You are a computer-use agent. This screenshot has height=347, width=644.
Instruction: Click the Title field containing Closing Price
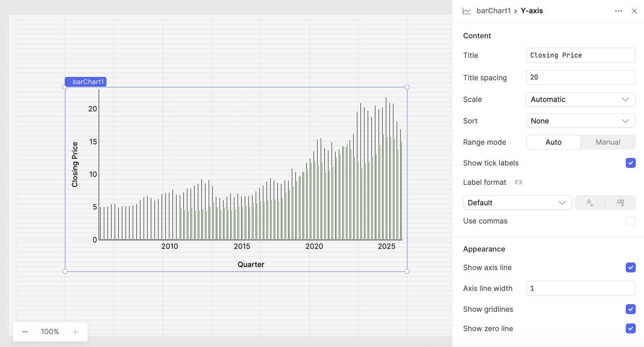coord(580,55)
